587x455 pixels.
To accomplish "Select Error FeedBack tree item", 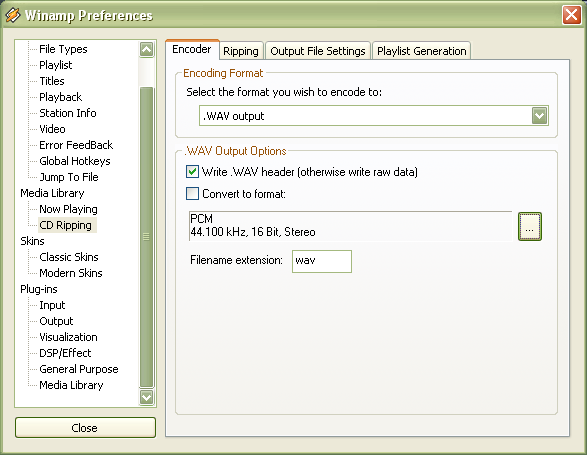I will [x=76, y=145].
